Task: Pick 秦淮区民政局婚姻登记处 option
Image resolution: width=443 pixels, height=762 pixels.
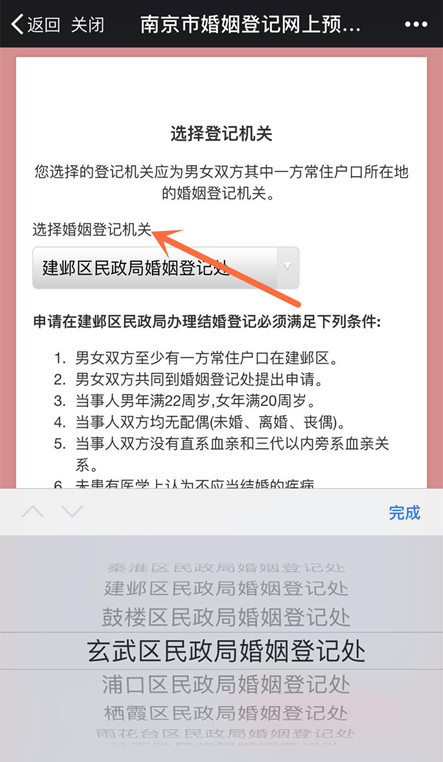Action: [x=226, y=567]
